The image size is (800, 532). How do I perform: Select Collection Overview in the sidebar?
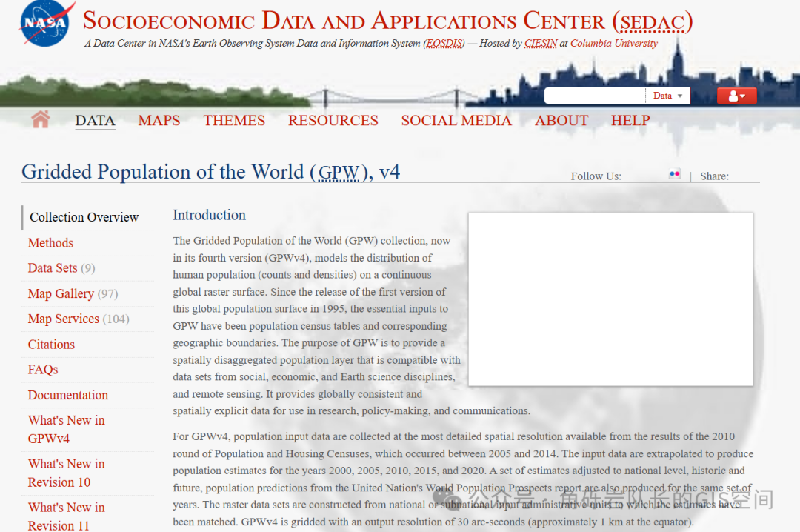pyautogui.click(x=84, y=217)
